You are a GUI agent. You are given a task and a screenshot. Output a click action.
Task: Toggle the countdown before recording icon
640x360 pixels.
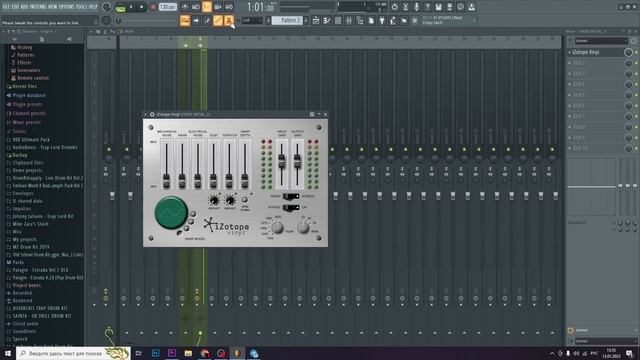207,7
